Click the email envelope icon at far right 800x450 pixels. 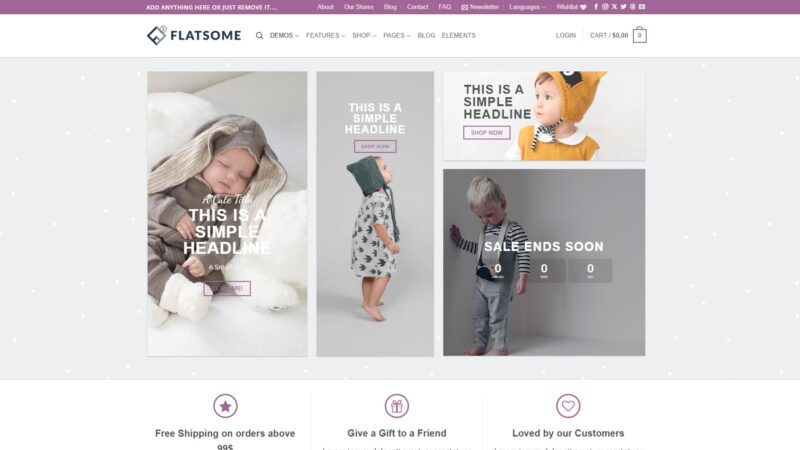(x=642, y=7)
